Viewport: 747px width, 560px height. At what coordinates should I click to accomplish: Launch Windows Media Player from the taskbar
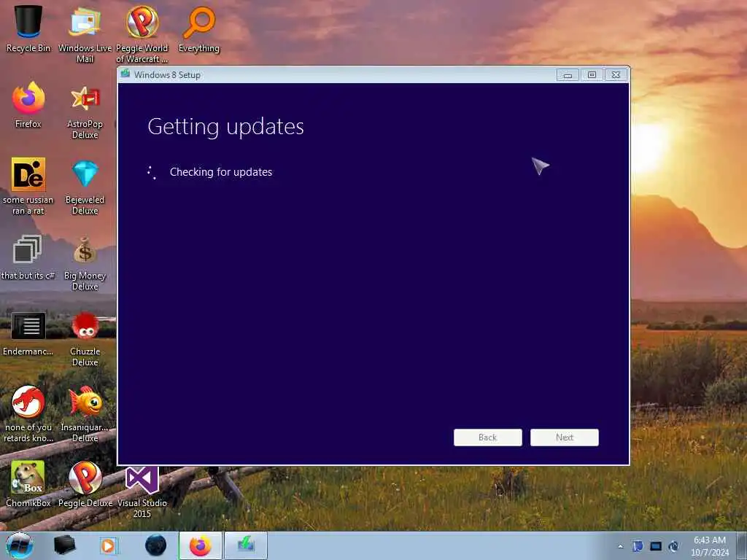[108, 545]
